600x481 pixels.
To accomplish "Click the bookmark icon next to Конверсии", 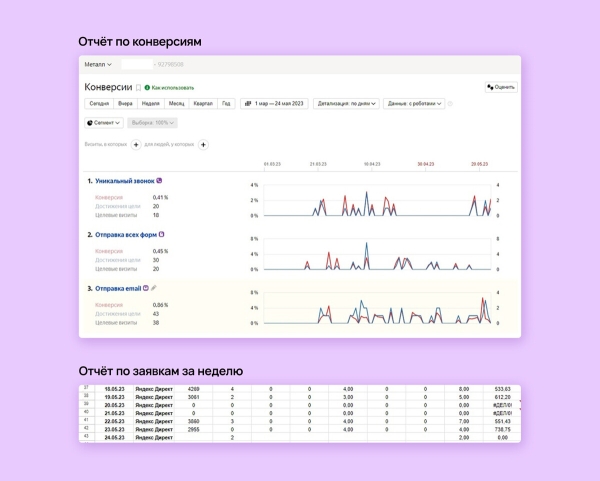I will [139, 88].
